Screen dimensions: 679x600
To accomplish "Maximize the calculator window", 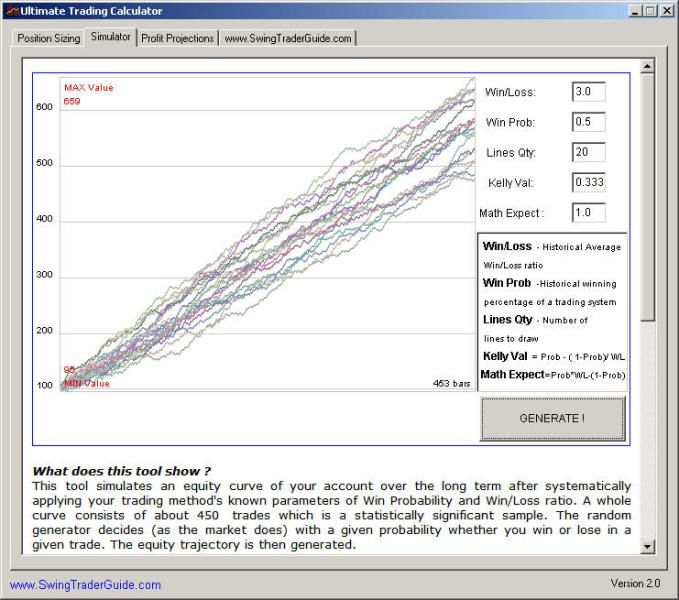I will (x=652, y=10).
